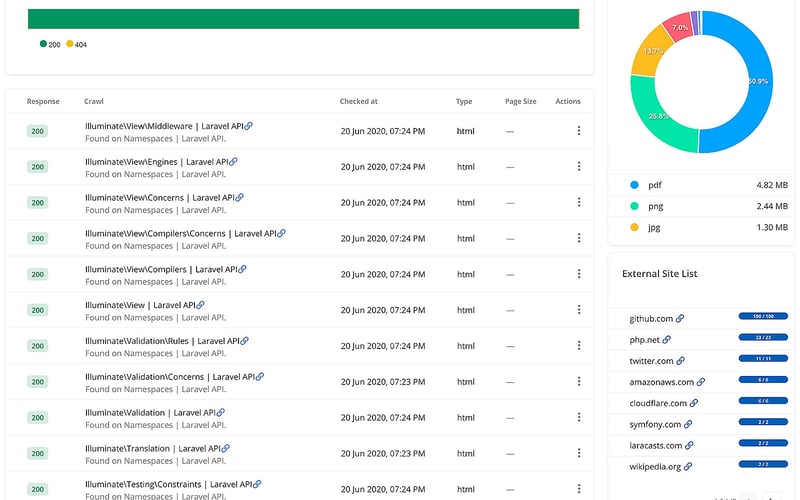Sort table by Type column header

click(464, 101)
